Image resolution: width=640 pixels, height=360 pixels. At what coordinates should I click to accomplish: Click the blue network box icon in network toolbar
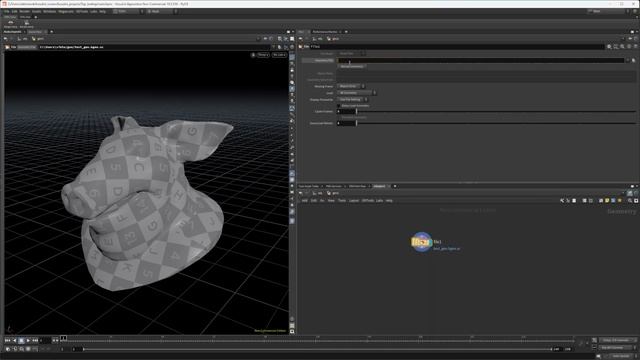pos(613,201)
